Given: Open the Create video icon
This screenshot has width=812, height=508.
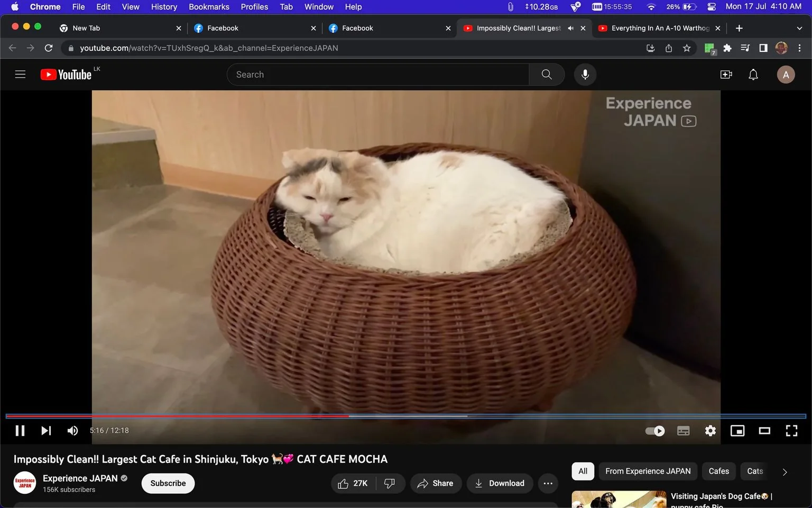Looking at the screenshot, I should pos(726,75).
